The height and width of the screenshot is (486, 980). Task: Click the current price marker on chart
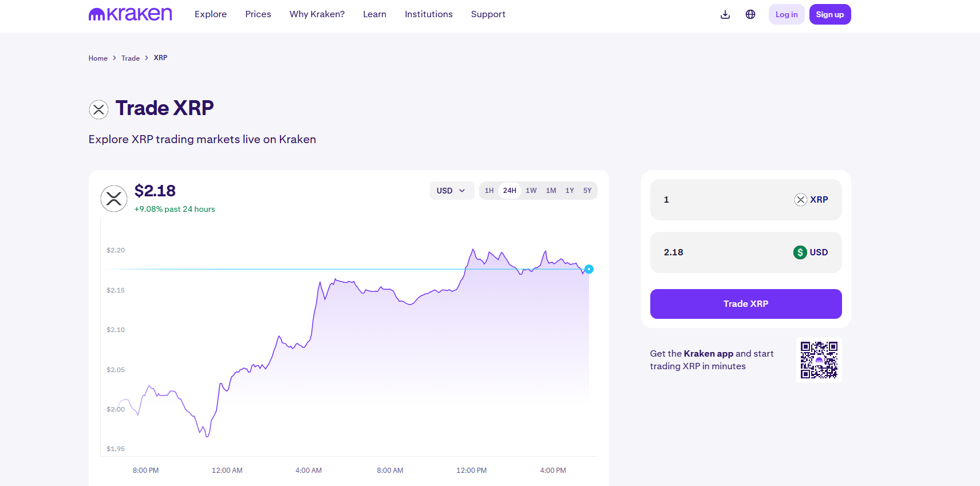[x=589, y=269]
